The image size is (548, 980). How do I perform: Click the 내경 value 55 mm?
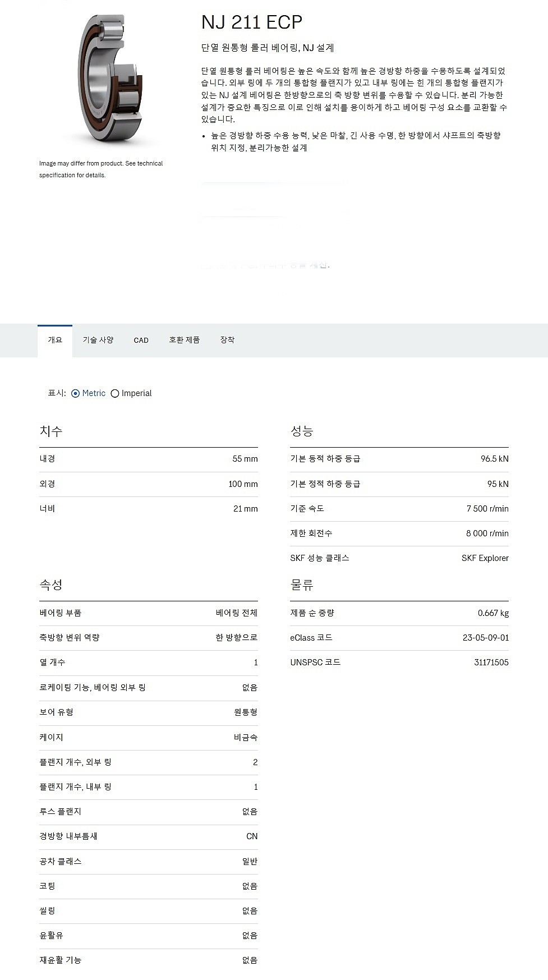click(x=245, y=459)
